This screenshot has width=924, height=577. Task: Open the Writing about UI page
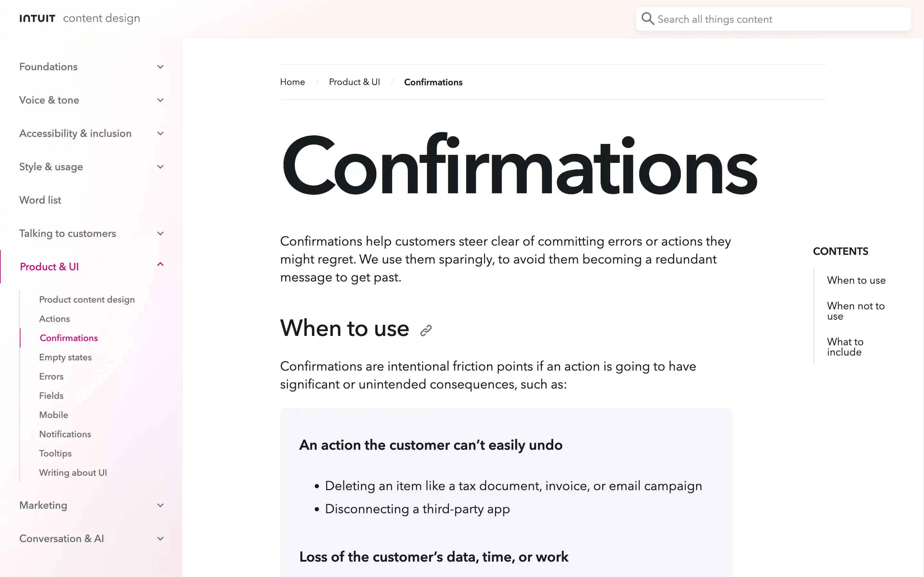pos(73,472)
